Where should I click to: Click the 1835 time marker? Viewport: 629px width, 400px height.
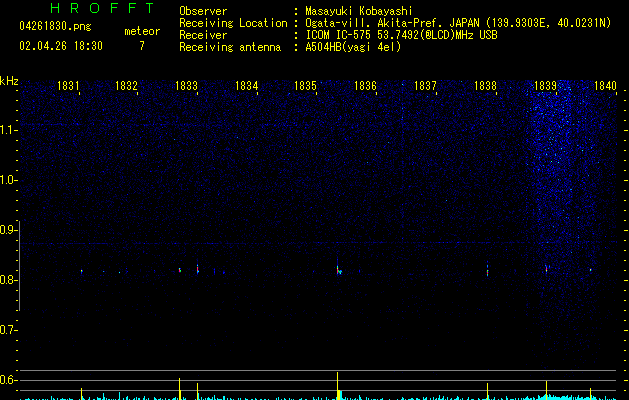(306, 85)
